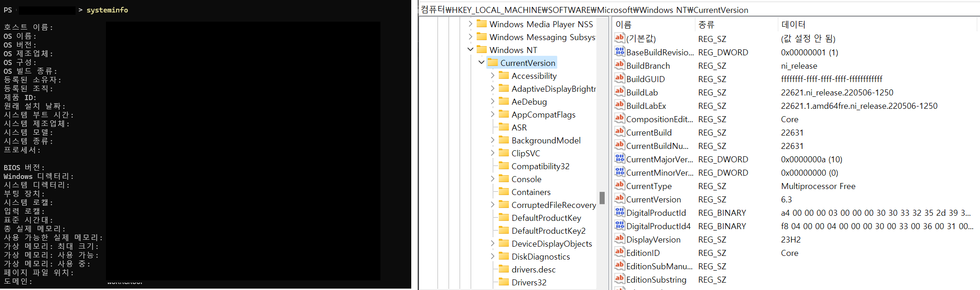Expand the CorruptedFileRecovery key

click(492, 204)
